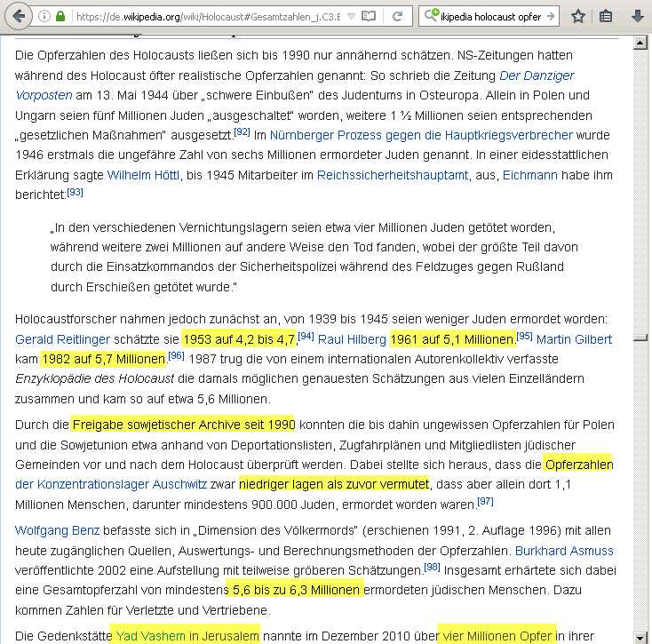
Task: Open 'Nürnberger Prozess gegen die Hauptkriegsverbrecher' link
Action: point(421,135)
